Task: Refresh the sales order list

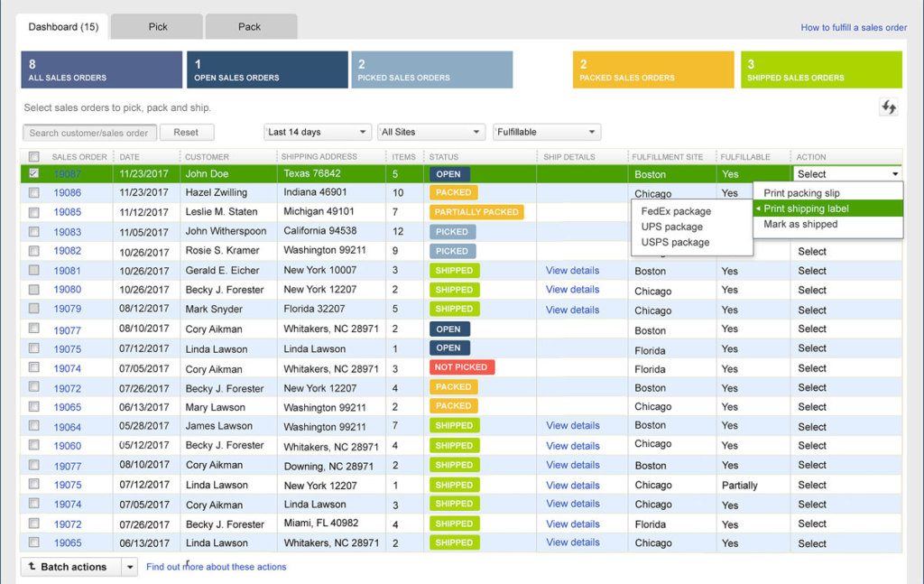Action: (888, 107)
